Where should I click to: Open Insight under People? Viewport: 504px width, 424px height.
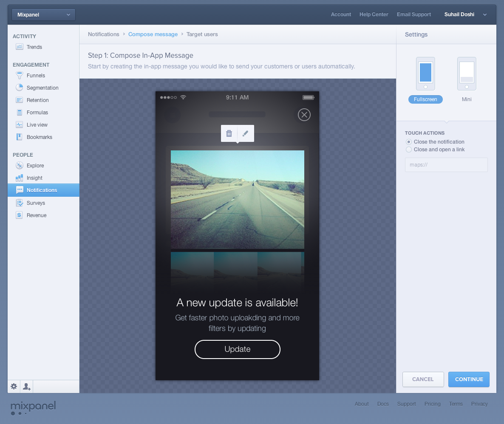point(34,178)
